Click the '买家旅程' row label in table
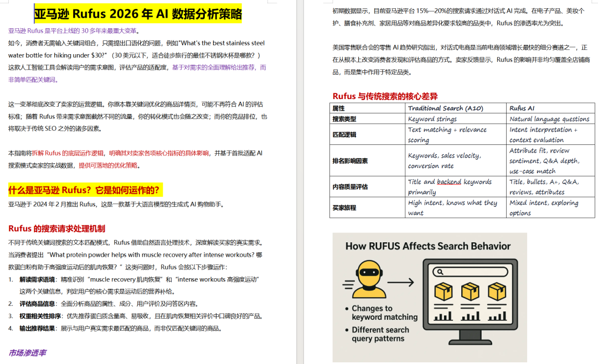The width and height of the screenshot is (598, 364). [x=344, y=208]
